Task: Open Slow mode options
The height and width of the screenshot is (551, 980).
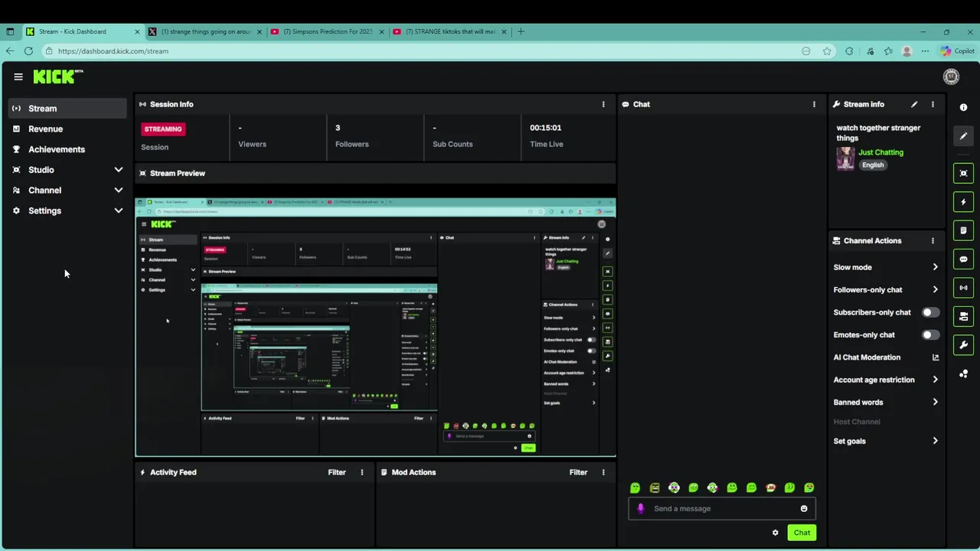Action: [886, 267]
